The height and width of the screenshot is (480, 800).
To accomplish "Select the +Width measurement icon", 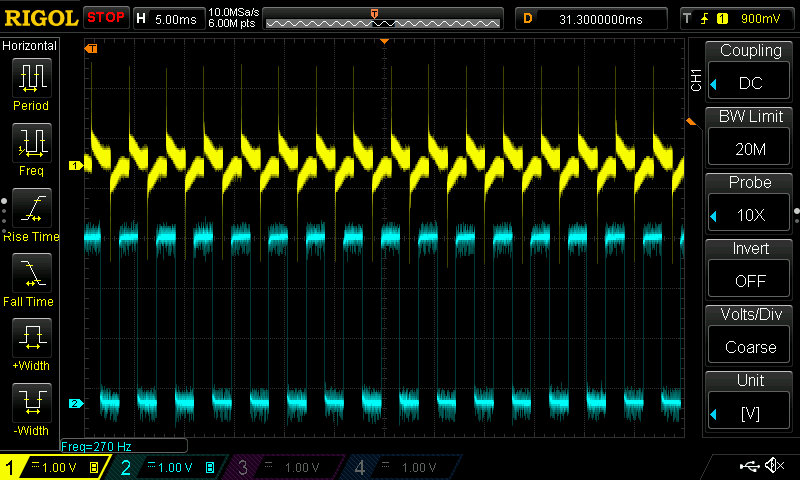I will coord(32,338).
